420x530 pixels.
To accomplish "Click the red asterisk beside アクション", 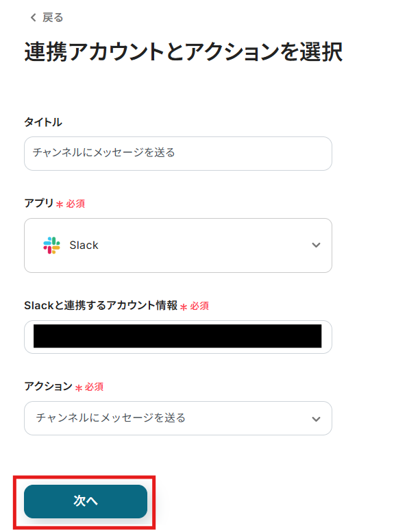I will click(x=79, y=387).
